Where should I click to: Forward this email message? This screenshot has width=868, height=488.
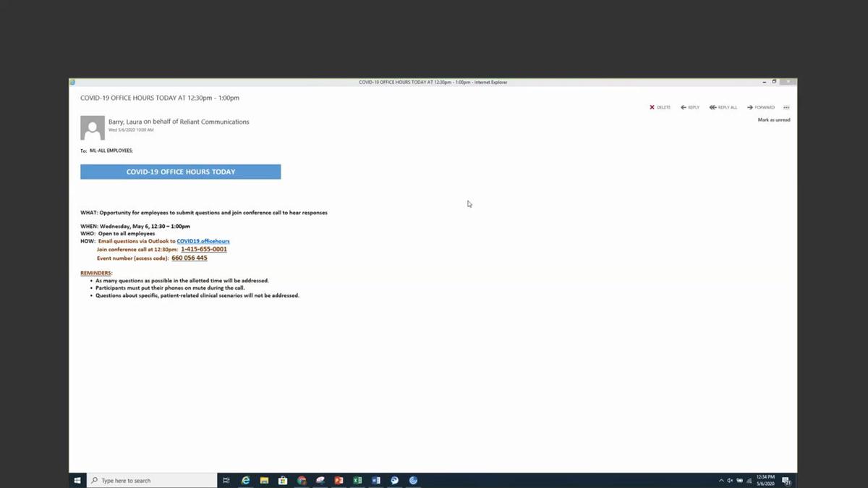[x=761, y=107]
